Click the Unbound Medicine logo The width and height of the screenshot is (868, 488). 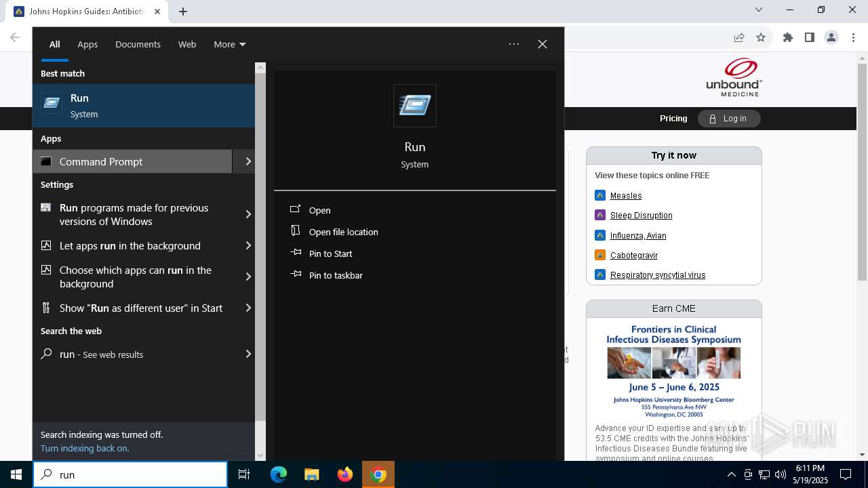[x=734, y=77]
